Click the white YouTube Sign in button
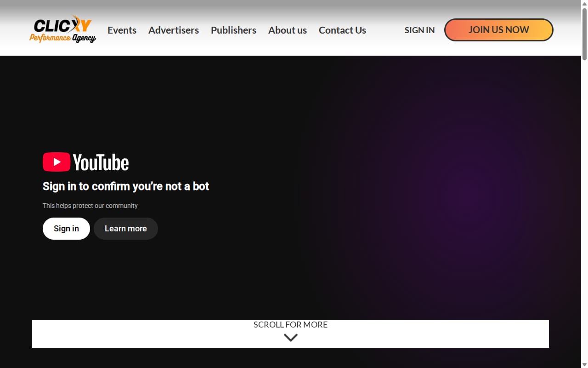The height and width of the screenshot is (368, 588). coord(66,229)
